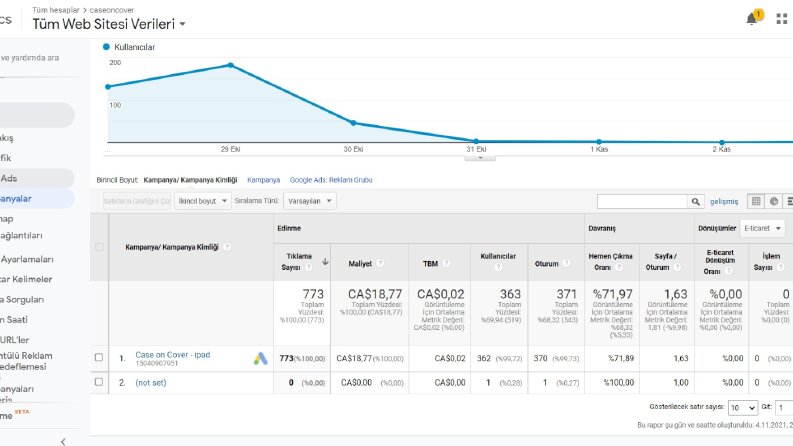Open the Ads item in the sidebar

[x=35, y=178]
